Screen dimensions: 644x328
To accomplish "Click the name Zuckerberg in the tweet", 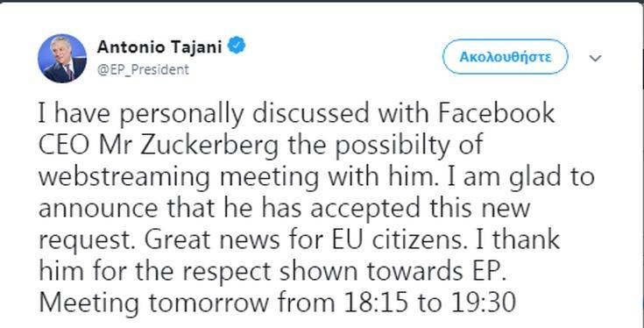I will point(209,146).
